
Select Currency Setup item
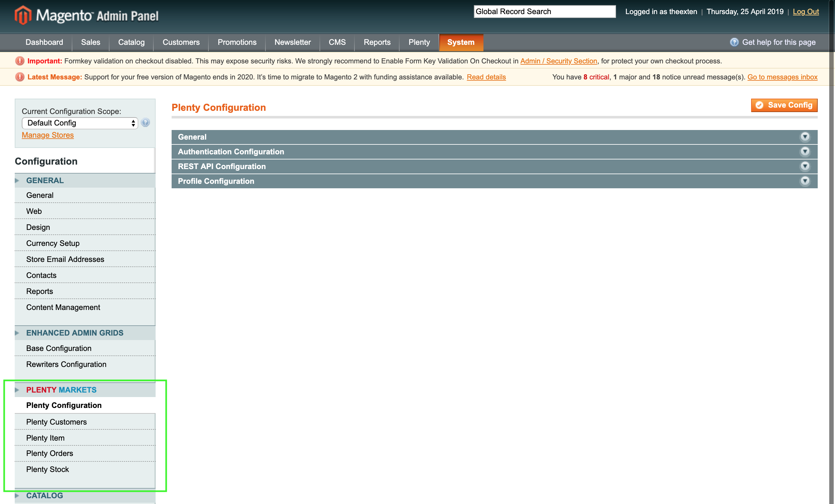(x=85, y=243)
